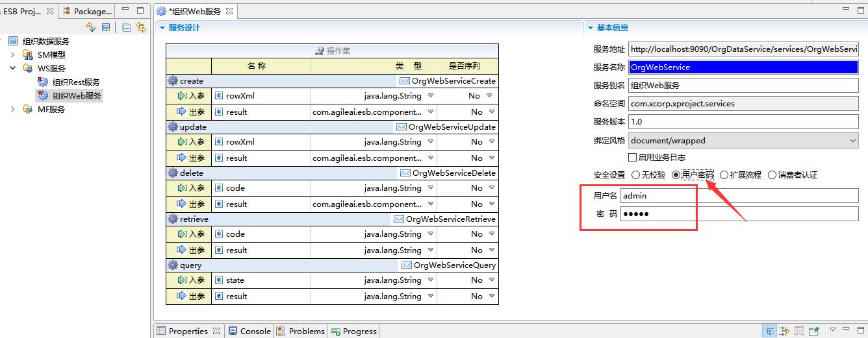Toggle Show Categories in Properties toolbar
Screen dimensions: 868x338
(769, 331)
